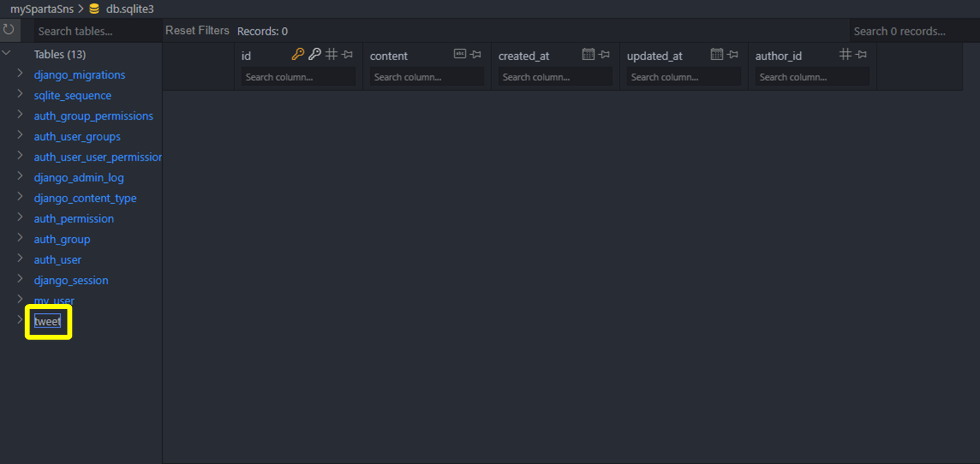Focus search column field under author_id
The image size is (980, 464).
[812, 77]
